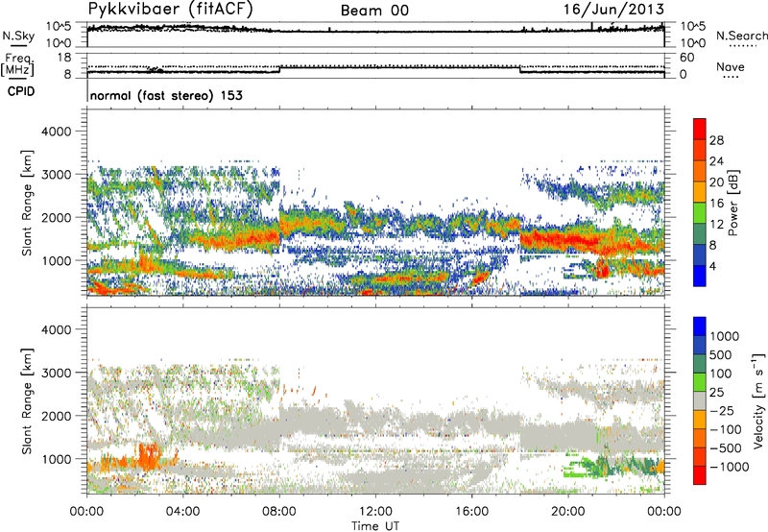Click 'normal (fast stereo) 153' text

pyautogui.click(x=166, y=95)
